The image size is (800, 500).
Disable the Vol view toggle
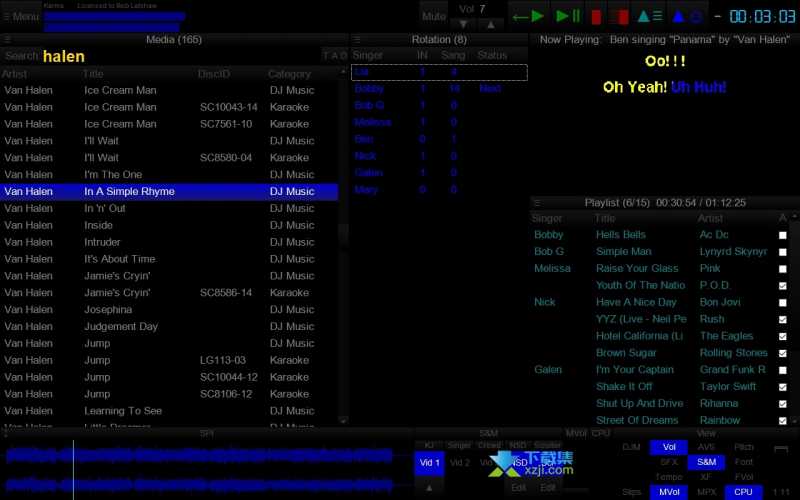(668, 447)
